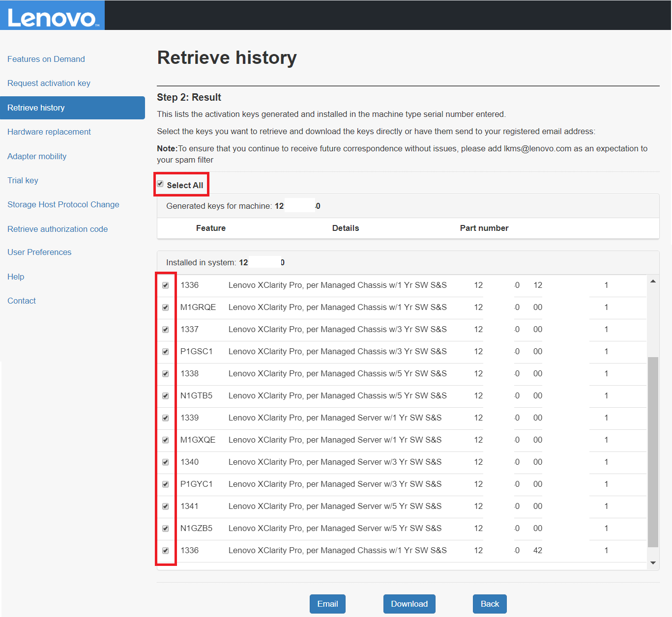Click the P1GSC1 feature code
672x617 pixels.
(197, 351)
